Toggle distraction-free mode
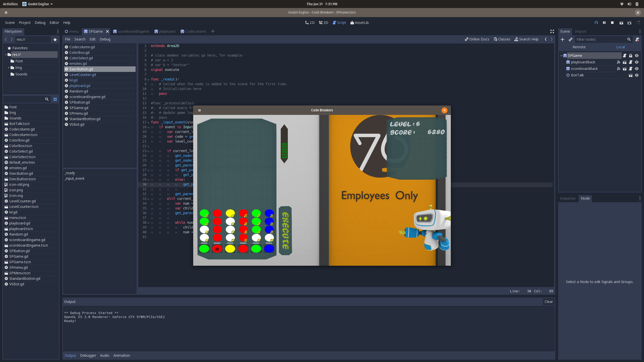This screenshot has height=362, width=644. (x=552, y=31)
